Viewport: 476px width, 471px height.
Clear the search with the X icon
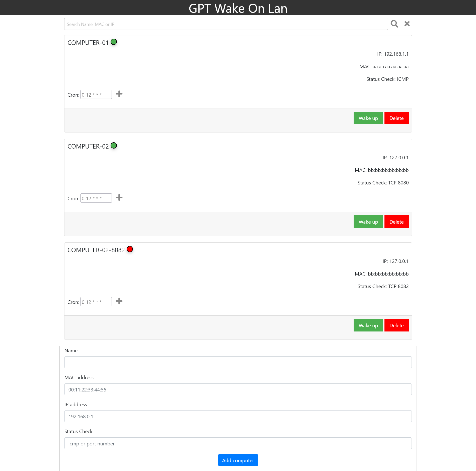pos(407,24)
